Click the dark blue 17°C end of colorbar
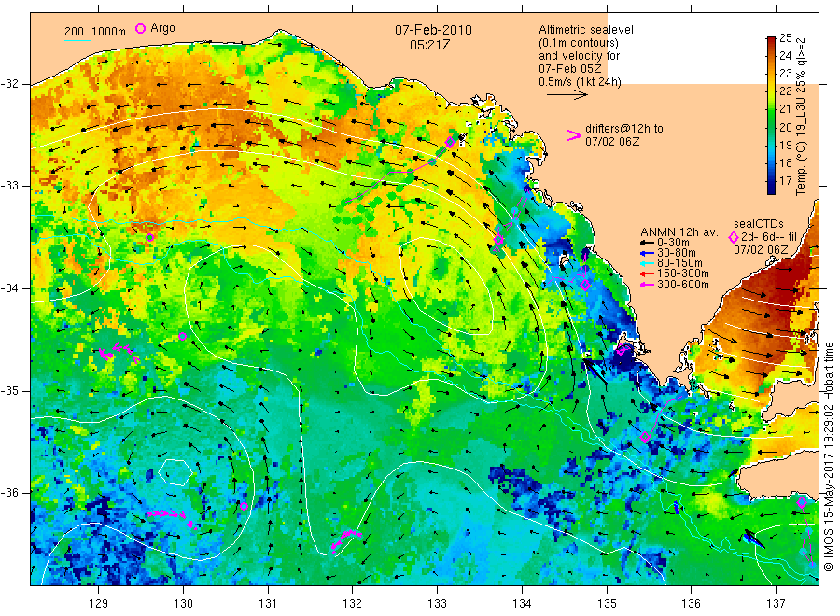The height and width of the screenshot is (616, 840). coord(771,187)
